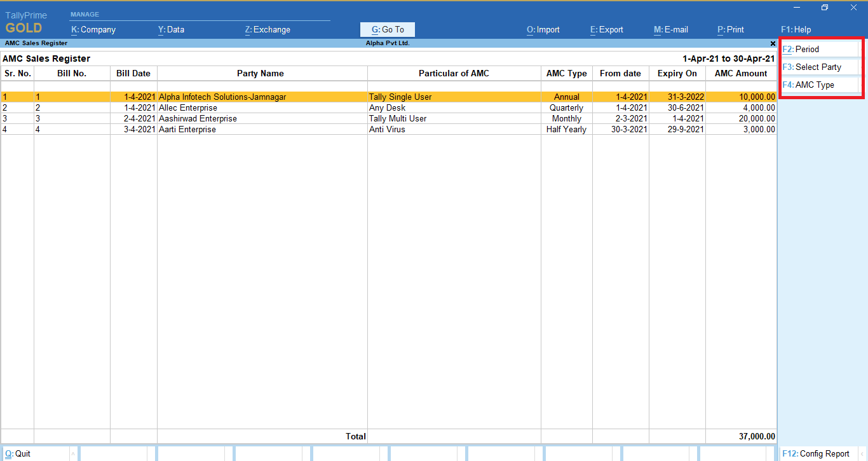Change the report Period
This screenshot has height=461, width=868.
point(803,49)
